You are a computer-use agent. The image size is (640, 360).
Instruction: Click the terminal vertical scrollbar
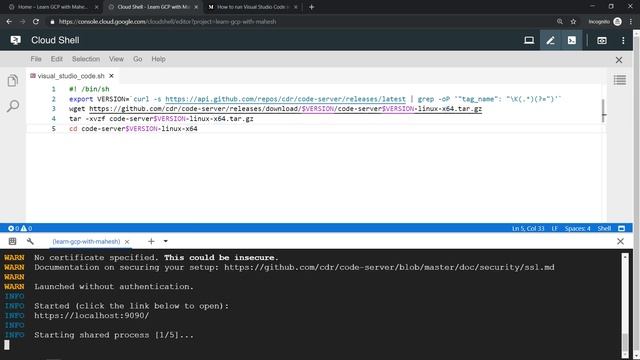pos(624,304)
